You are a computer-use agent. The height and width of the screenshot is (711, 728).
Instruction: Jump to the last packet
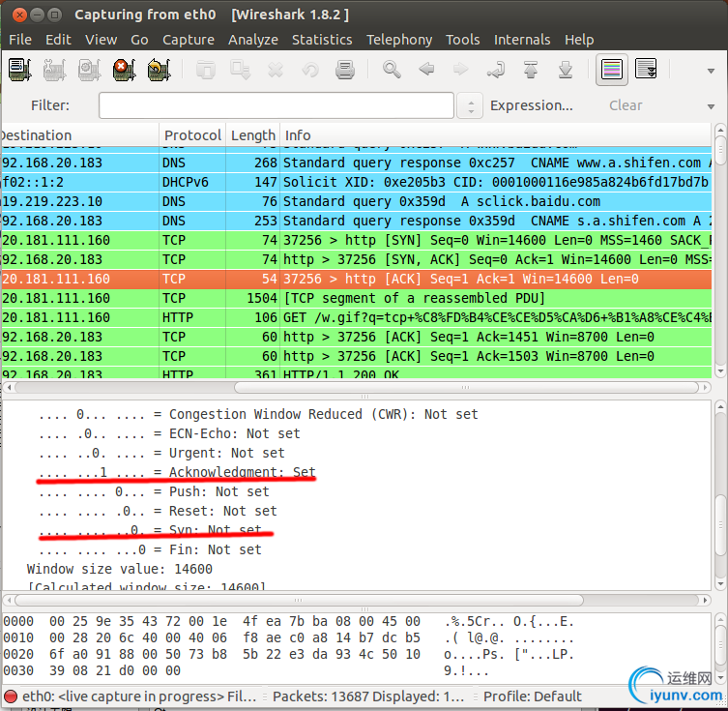tap(565, 70)
